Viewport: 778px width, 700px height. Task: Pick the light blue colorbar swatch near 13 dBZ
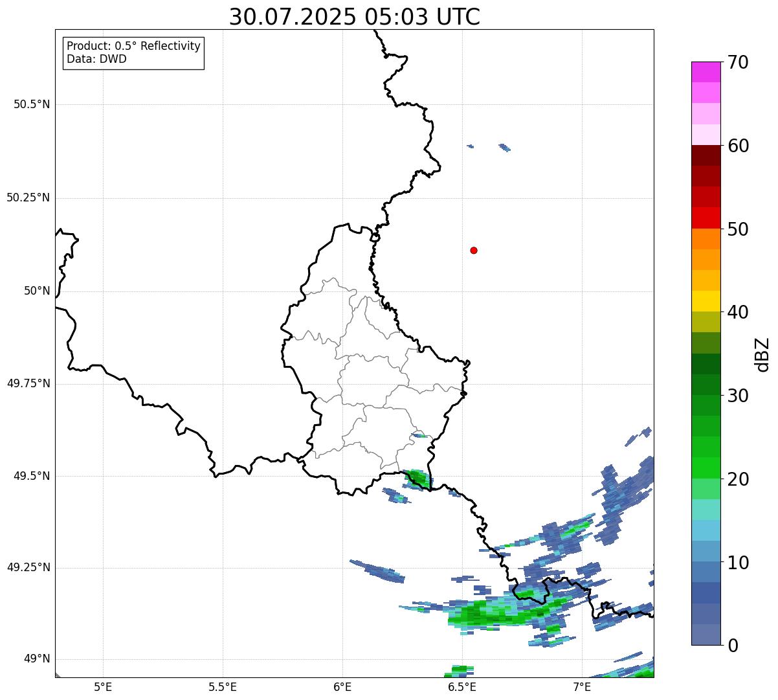pyautogui.click(x=706, y=530)
